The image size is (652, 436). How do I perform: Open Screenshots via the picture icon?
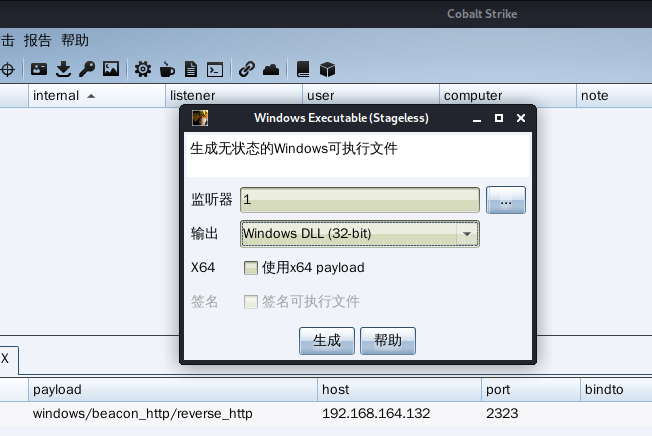tap(111, 69)
